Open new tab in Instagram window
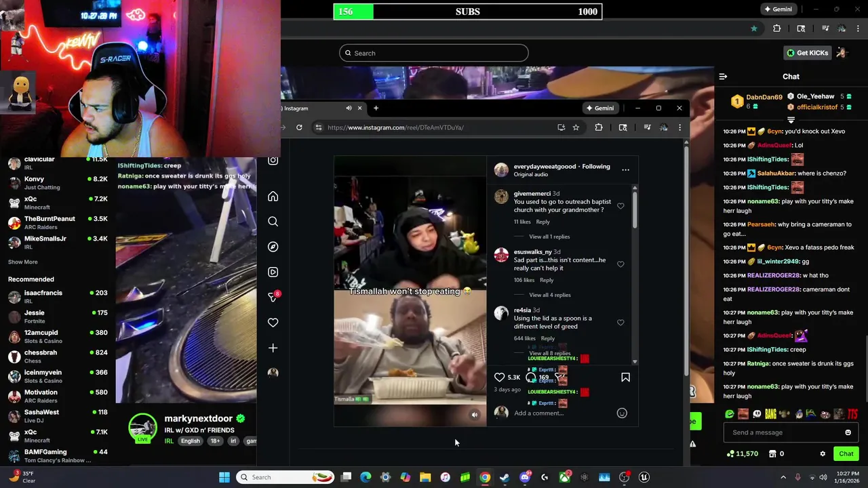868x488 pixels. 376,108
